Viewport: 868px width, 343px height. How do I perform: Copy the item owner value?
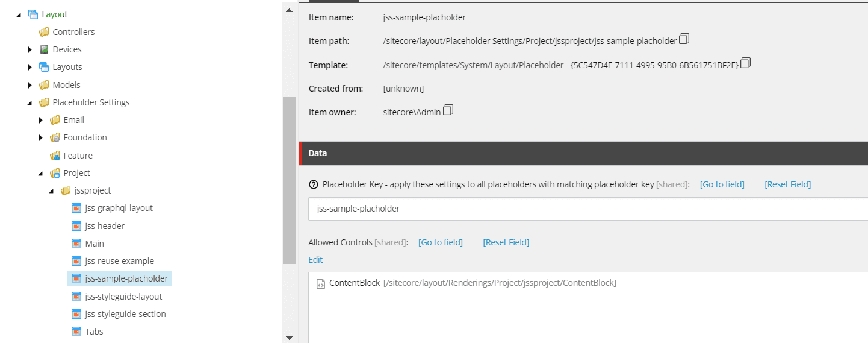[x=448, y=110]
